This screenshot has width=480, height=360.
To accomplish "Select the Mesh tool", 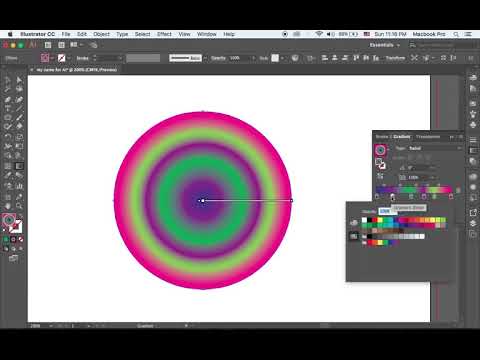I will [x=7, y=166].
